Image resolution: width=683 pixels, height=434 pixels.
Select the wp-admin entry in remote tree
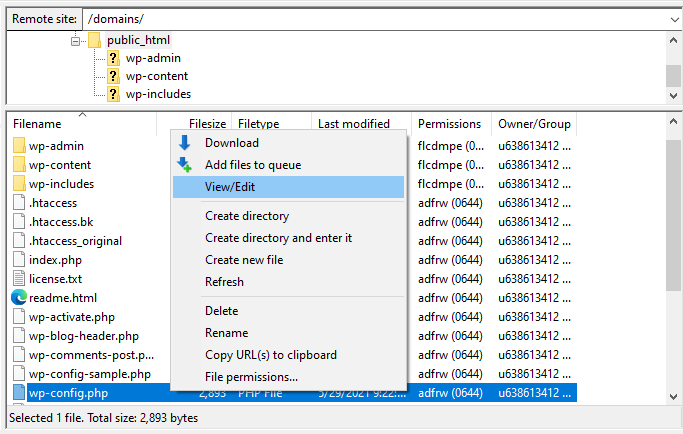(x=153, y=58)
